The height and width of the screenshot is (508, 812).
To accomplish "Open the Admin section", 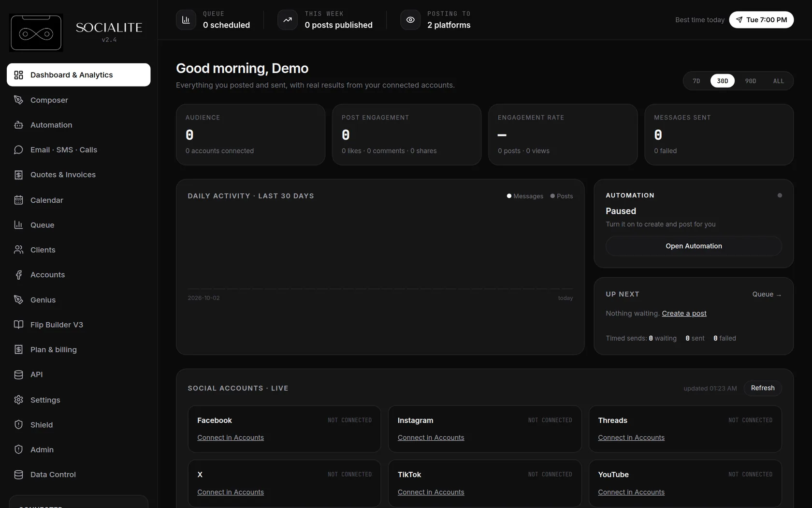I will [78, 449].
